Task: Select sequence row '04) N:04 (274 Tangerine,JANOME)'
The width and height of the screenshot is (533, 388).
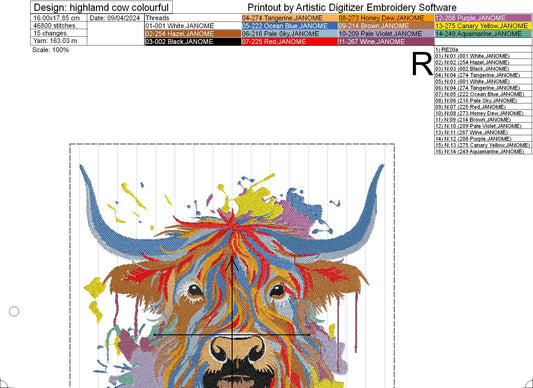Action: [483, 75]
